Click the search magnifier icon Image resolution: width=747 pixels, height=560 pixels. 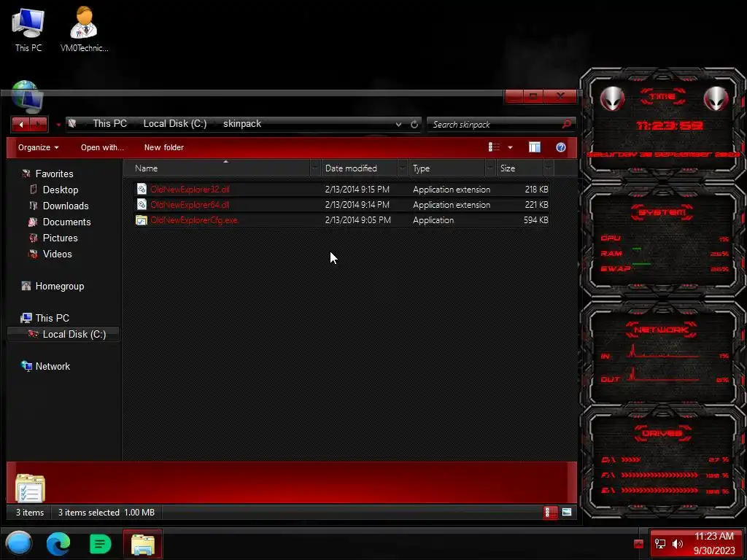(566, 124)
